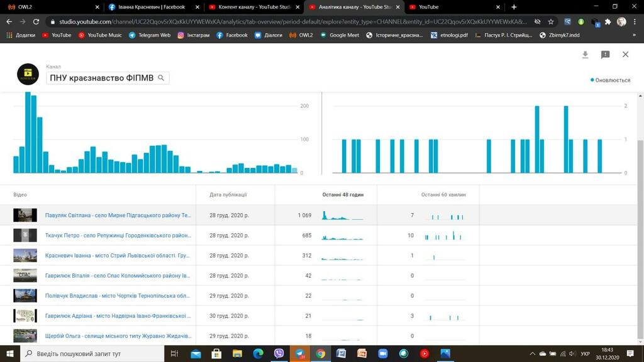The image size is (644, 362).
Task: Open Viber from the taskbar
Action: [279, 354]
